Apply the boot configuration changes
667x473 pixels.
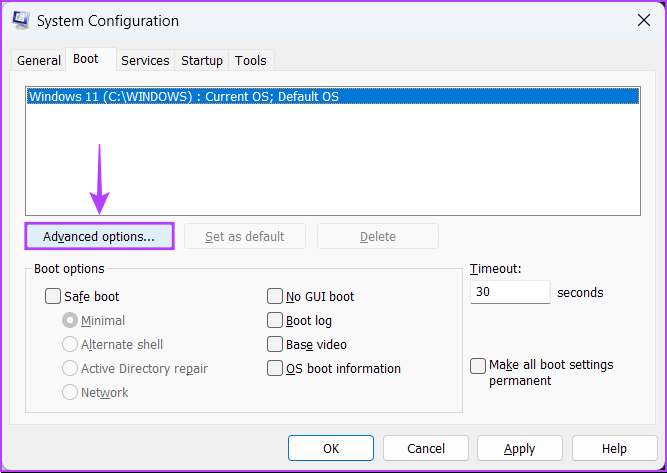pyautogui.click(x=519, y=448)
